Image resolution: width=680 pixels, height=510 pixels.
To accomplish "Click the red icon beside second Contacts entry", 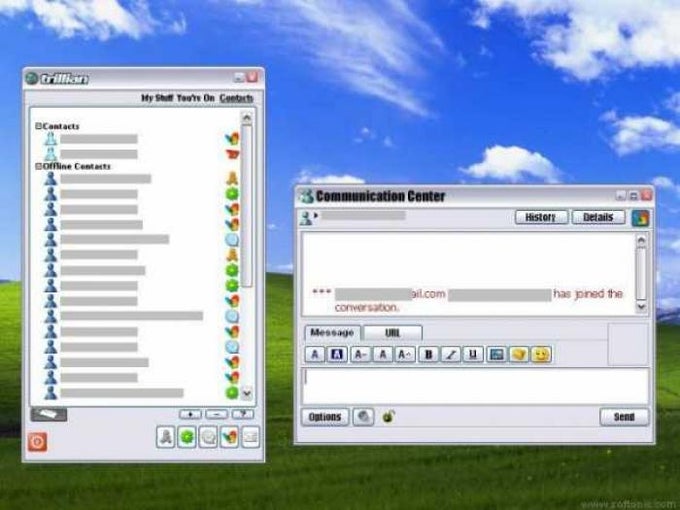I will (x=232, y=154).
